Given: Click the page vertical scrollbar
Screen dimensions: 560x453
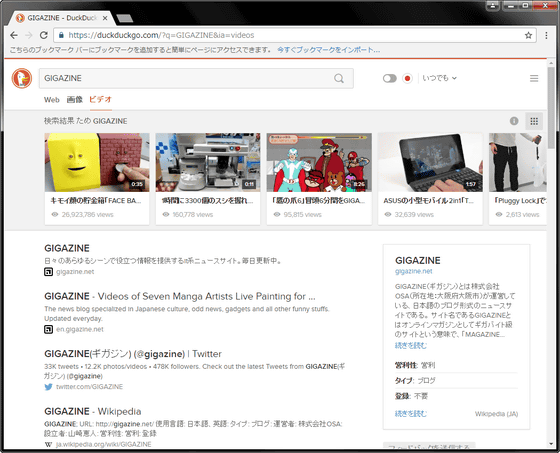Looking at the screenshot, I should coord(551,107).
